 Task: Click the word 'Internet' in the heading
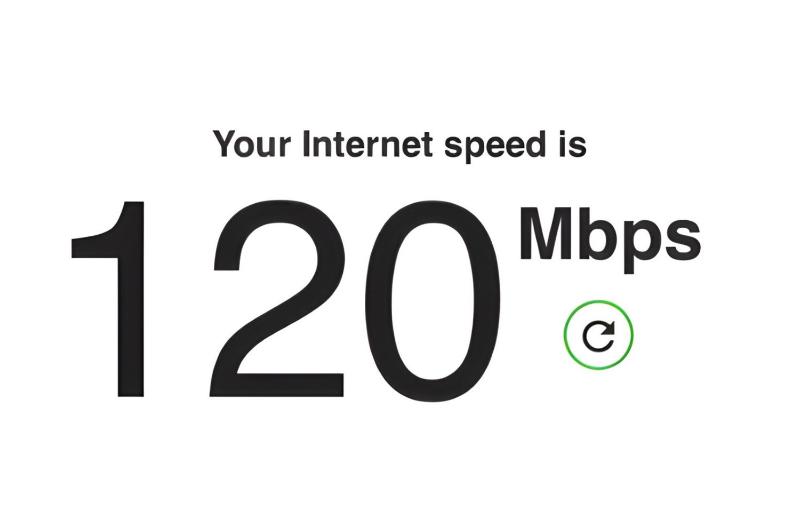[367, 143]
